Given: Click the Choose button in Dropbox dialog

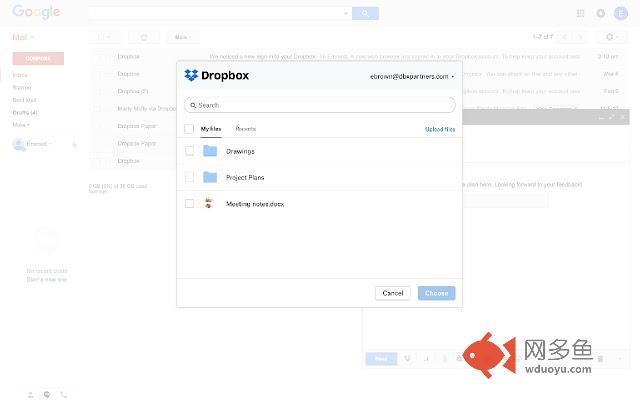Looking at the screenshot, I should [x=436, y=293].
